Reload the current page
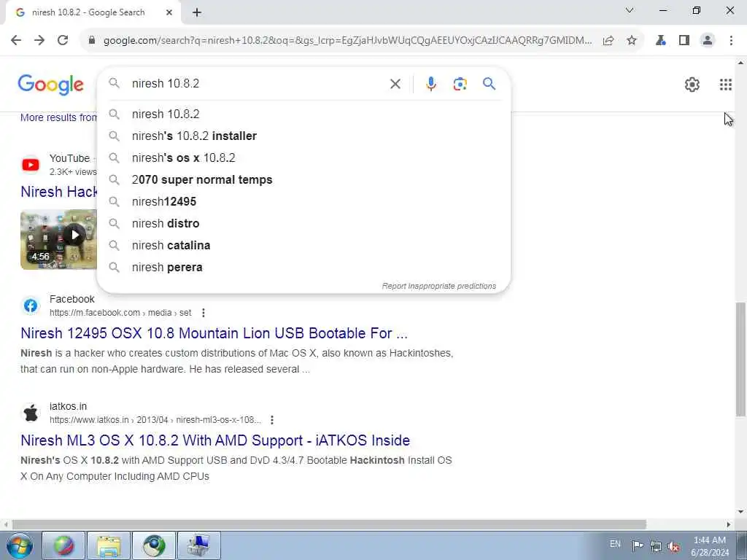The image size is (747, 560). tap(63, 41)
